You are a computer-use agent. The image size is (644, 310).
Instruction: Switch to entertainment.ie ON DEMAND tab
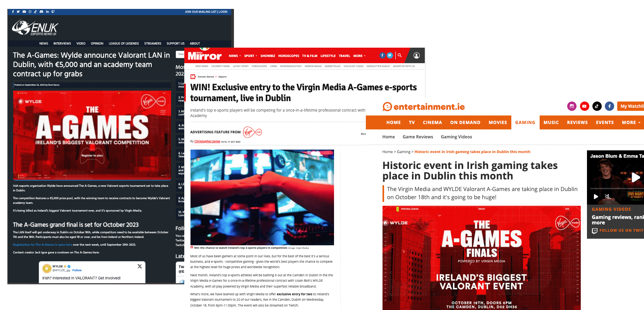465,122
